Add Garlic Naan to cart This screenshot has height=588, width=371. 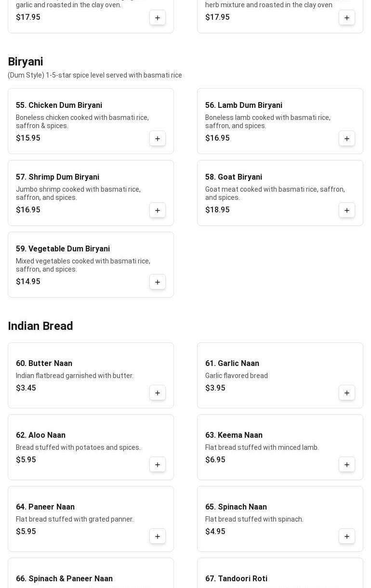tap(347, 393)
